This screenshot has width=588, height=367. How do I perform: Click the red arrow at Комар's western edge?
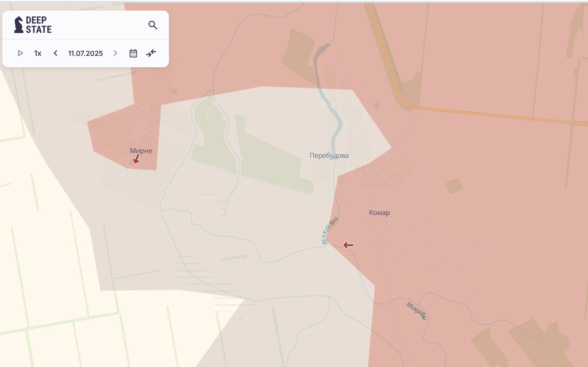coord(348,245)
